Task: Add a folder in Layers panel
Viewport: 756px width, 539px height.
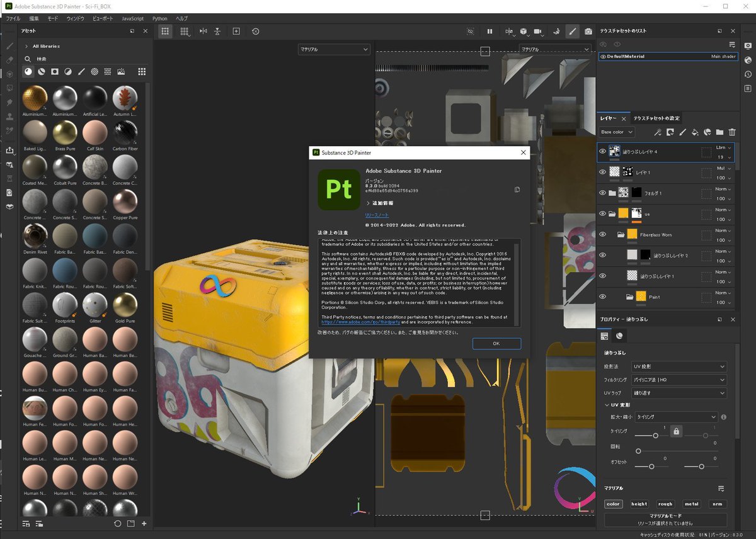Action: click(719, 132)
